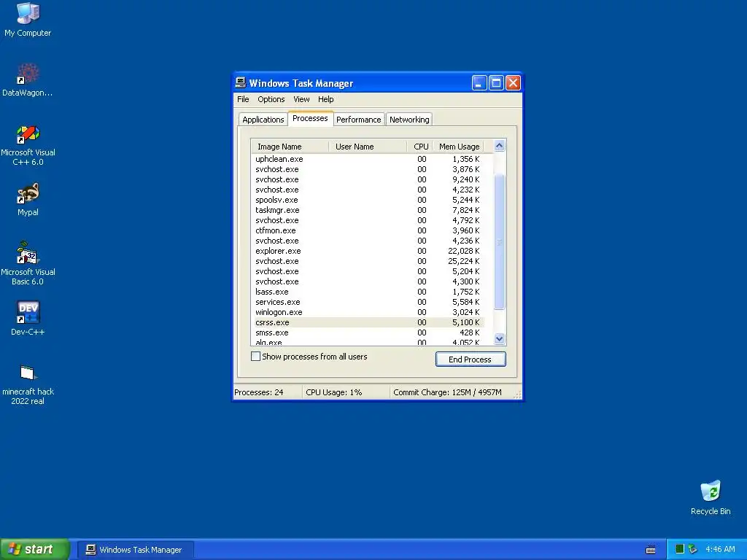The height and width of the screenshot is (560, 747).
Task: Select the spoolsv.exe process
Action: coord(368,200)
